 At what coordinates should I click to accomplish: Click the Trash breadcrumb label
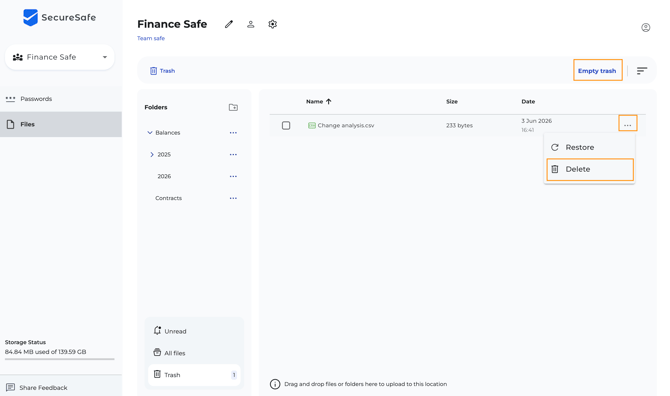[x=167, y=71]
